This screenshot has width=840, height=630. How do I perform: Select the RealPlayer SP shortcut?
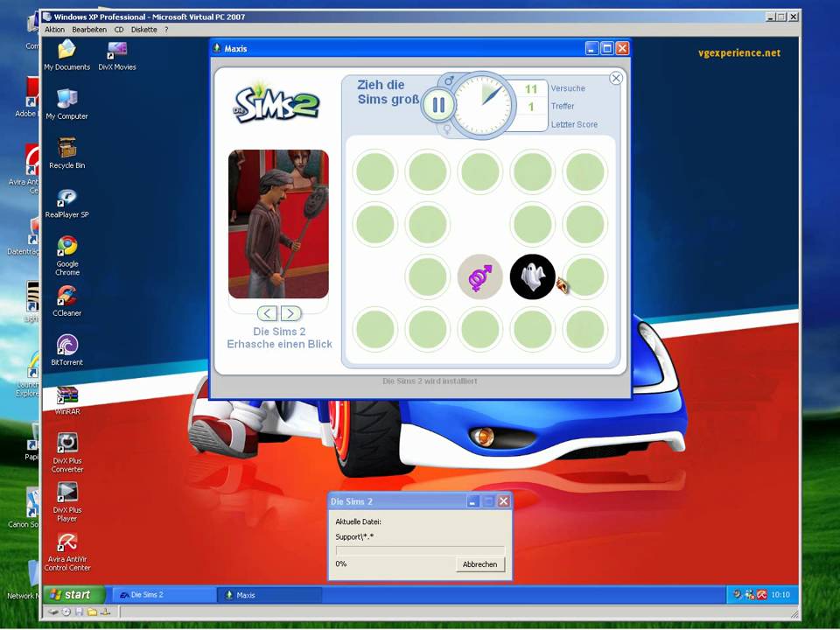pos(67,203)
